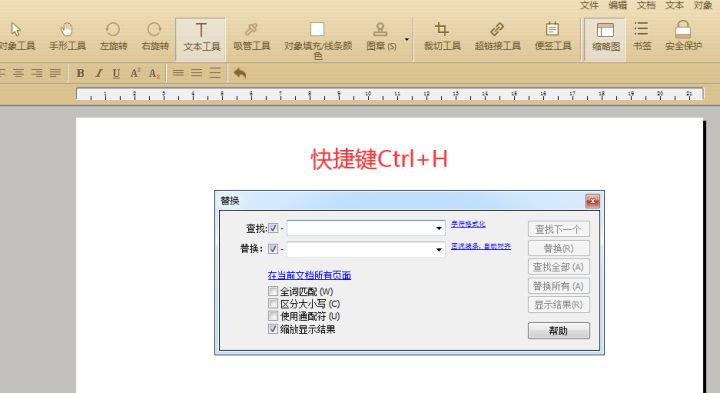Open the 文件 menu
Image resolution: width=720 pixels, height=393 pixels.
point(589,5)
